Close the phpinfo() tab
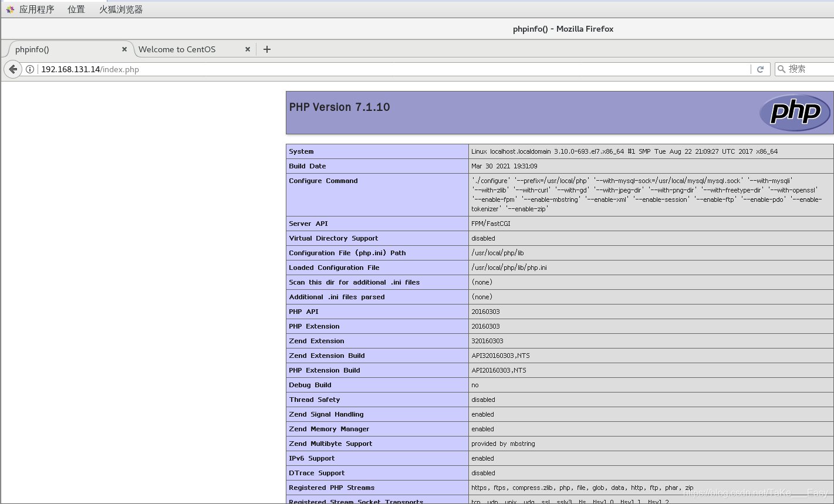This screenshot has height=504, width=834. (124, 49)
